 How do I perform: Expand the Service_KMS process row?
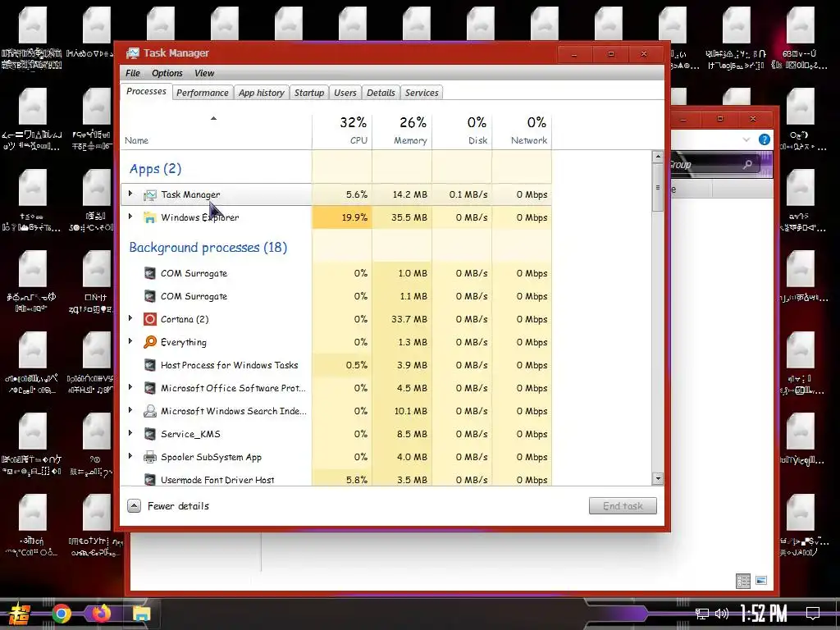tap(130, 433)
